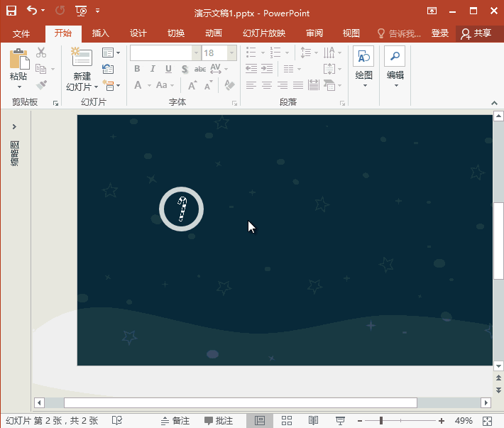Click the Share (共享) button

(x=476, y=33)
